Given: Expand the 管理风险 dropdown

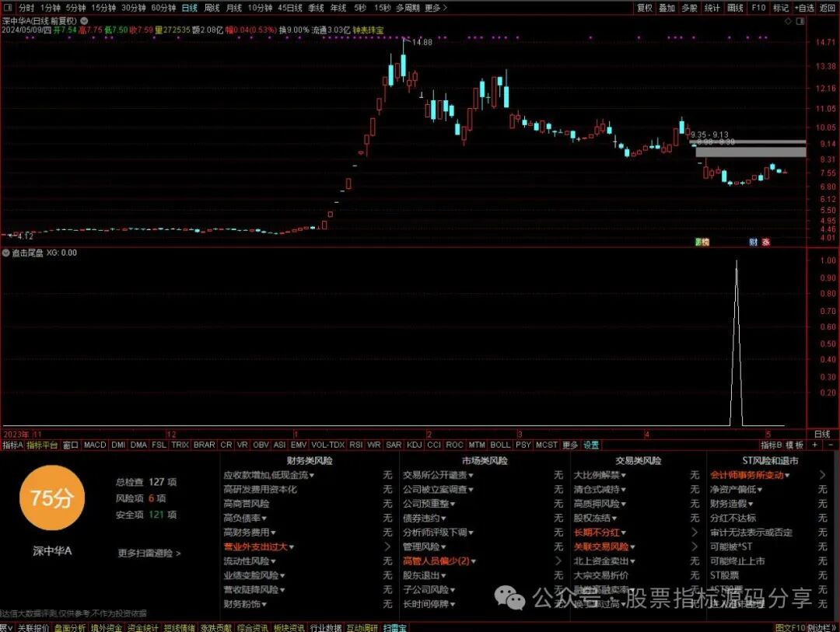Looking at the screenshot, I should pyautogui.click(x=443, y=546).
